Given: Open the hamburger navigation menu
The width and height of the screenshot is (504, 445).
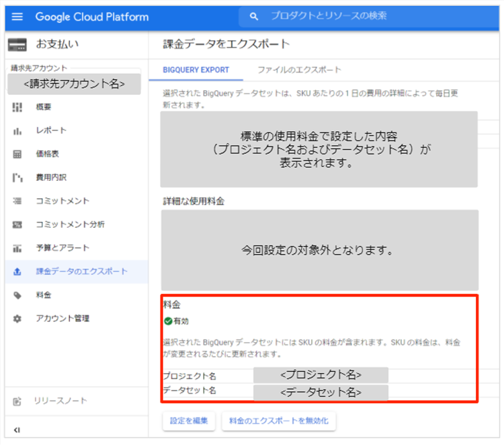Looking at the screenshot, I should pos(17,16).
